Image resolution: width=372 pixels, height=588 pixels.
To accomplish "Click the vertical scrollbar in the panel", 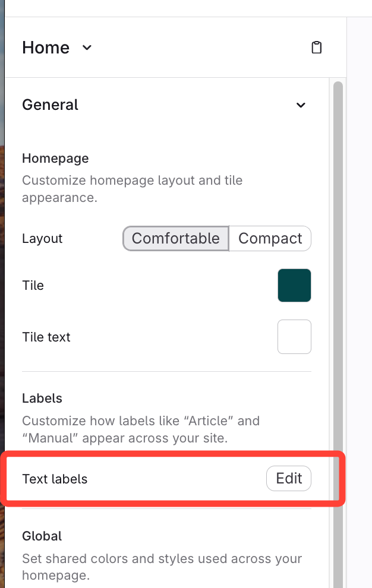I will (x=338, y=297).
